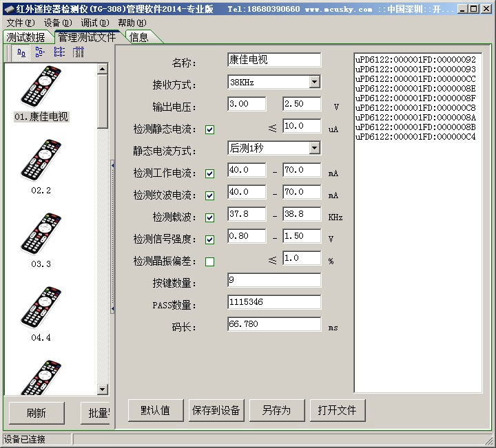Screen dimensions: 496x448
Task: Switch to the 测试数据 tab
Action: pyautogui.click(x=25, y=37)
